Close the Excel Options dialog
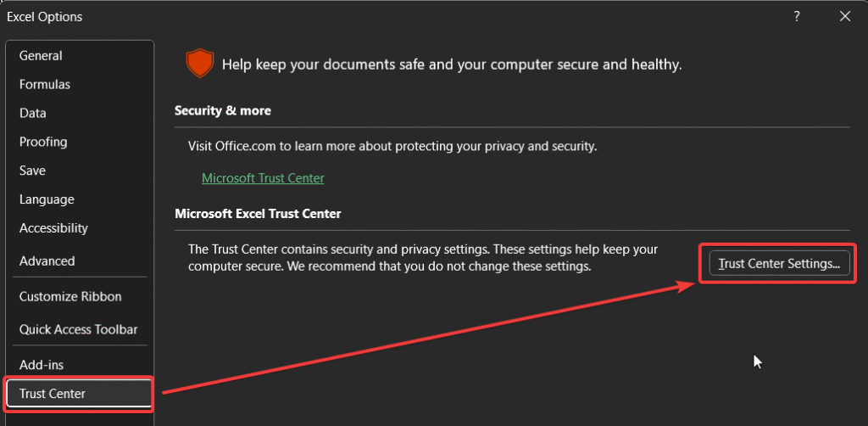 pos(844,16)
